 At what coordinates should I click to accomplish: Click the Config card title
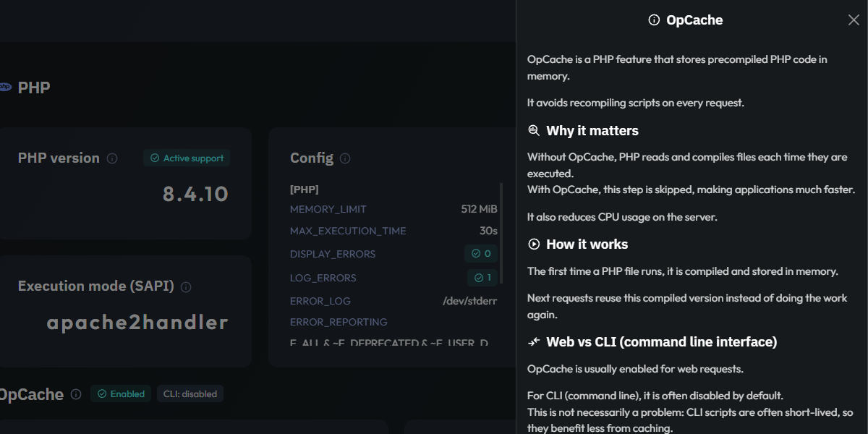[312, 158]
